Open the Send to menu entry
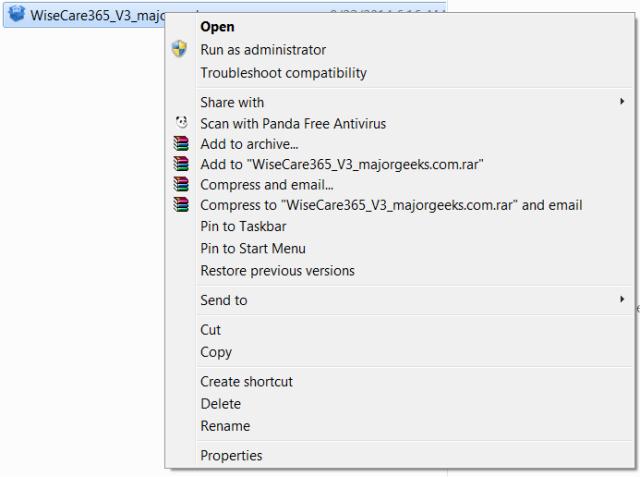The image size is (640, 477). (224, 300)
